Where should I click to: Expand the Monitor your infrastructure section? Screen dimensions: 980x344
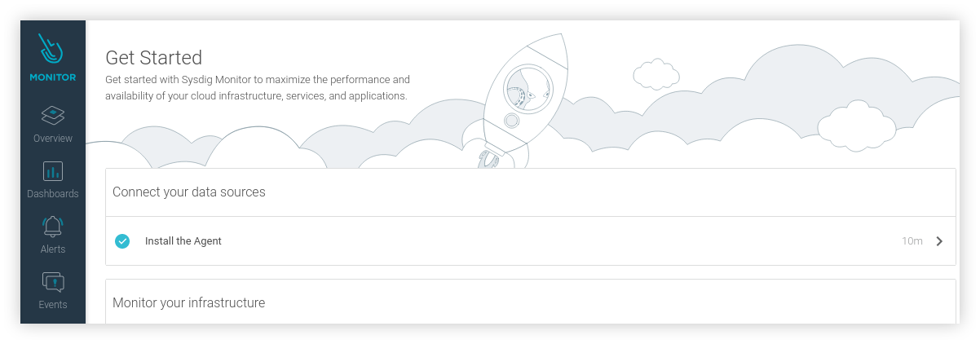[x=189, y=302]
